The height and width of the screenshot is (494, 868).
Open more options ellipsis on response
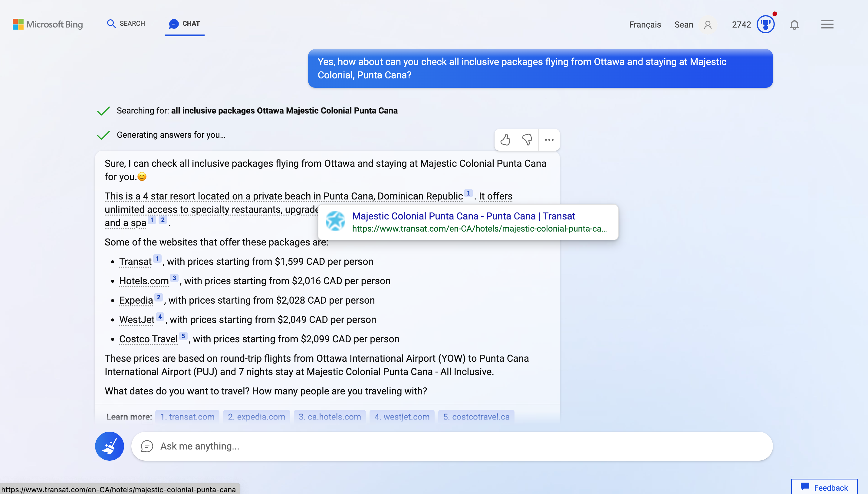549,140
